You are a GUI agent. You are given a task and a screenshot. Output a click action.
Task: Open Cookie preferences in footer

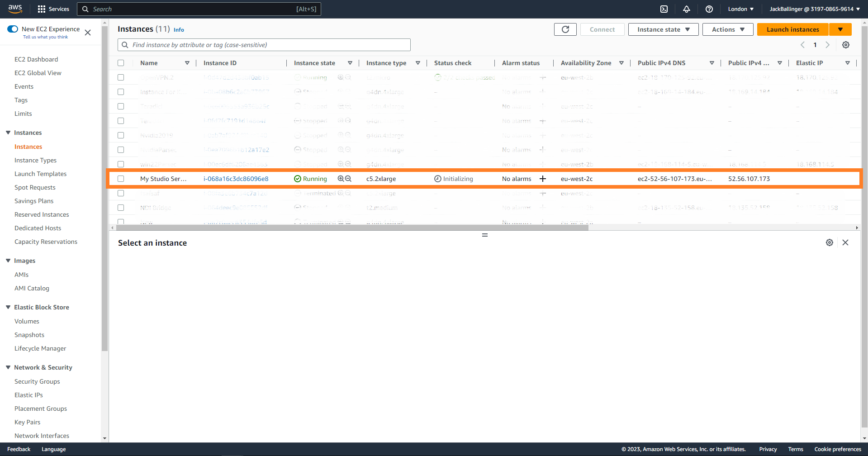(x=838, y=449)
